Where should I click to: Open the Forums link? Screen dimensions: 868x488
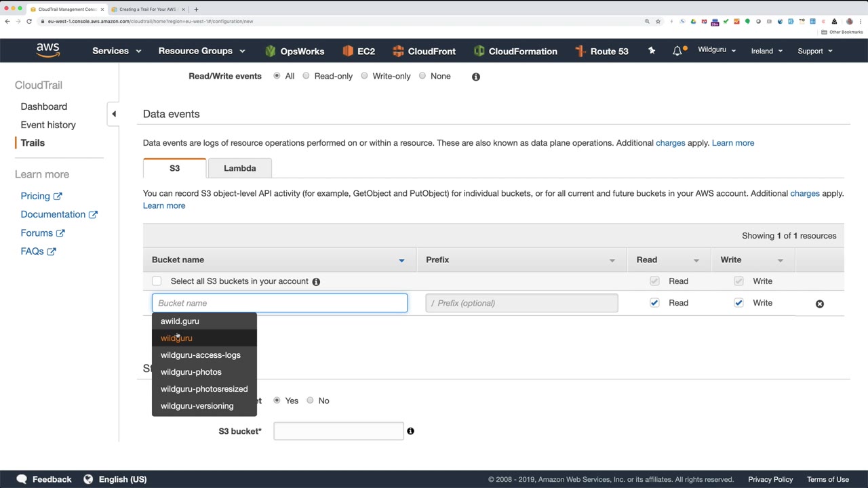43,232
